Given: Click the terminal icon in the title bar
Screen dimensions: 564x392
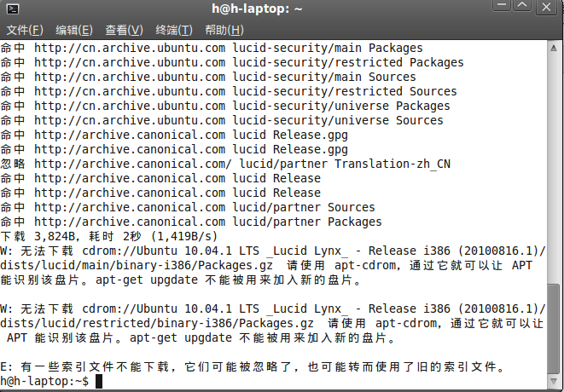Looking at the screenshot, I should 13,9.
